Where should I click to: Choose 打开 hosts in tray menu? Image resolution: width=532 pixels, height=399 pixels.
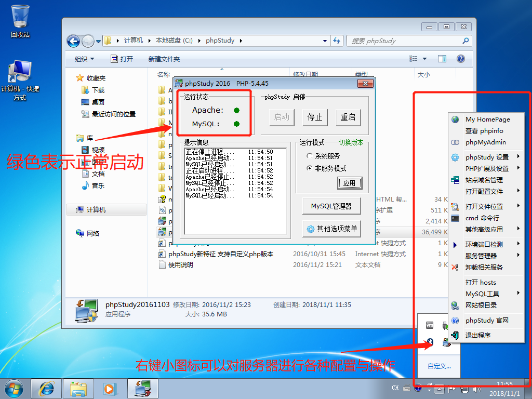point(481,282)
